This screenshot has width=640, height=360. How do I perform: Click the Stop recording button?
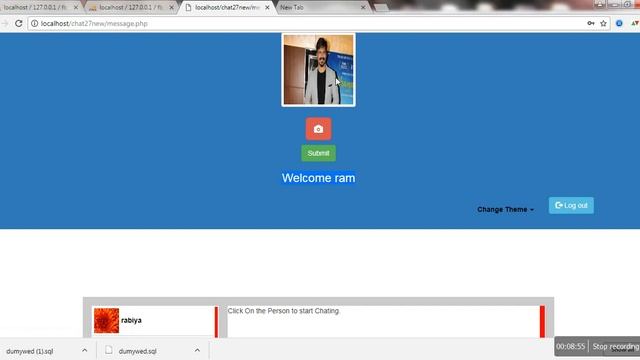[615, 347]
